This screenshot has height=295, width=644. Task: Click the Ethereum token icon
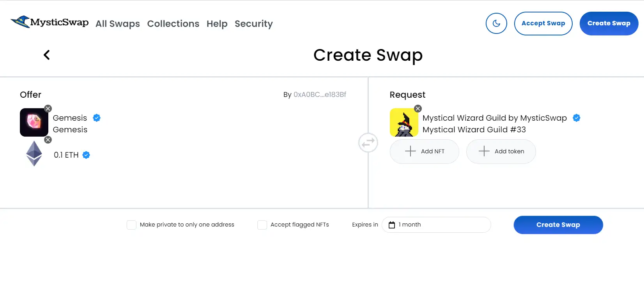pyautogui.click(x=34, y=154)
